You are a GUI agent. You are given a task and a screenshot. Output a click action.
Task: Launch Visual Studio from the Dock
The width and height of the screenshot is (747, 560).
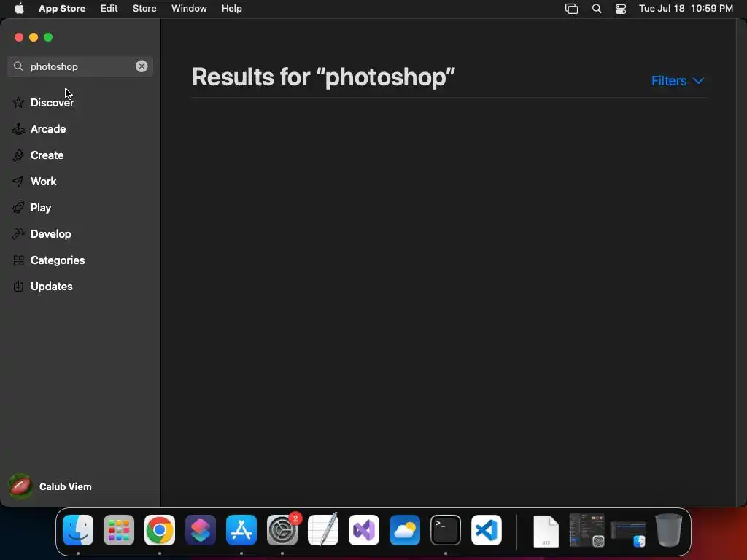coord(364,530)
